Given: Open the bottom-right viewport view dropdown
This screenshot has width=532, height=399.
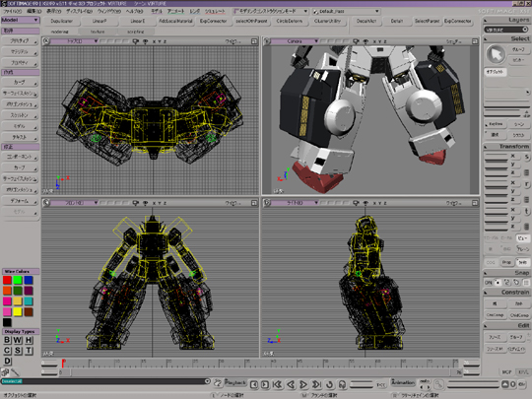Looking at the screenshot, I should [295, 203].
